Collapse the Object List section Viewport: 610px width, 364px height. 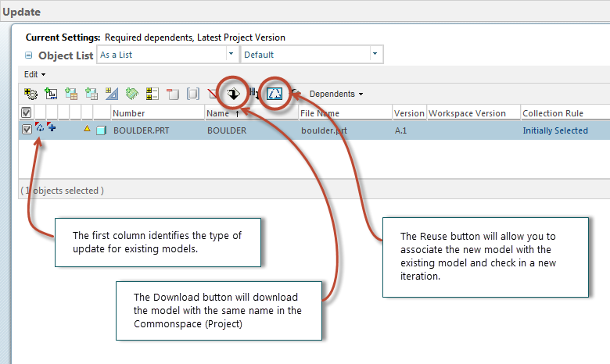point(28,55)
